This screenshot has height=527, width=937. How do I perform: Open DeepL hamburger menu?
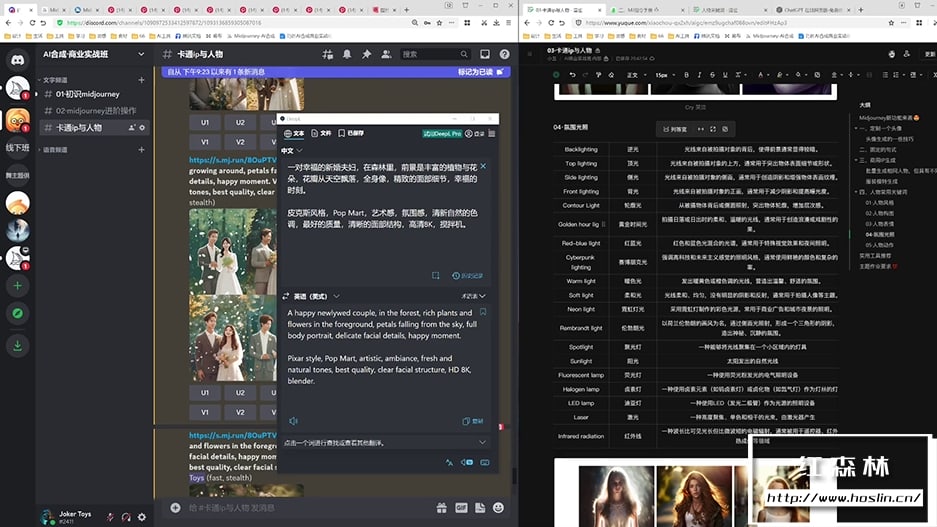tap(492, 134)
